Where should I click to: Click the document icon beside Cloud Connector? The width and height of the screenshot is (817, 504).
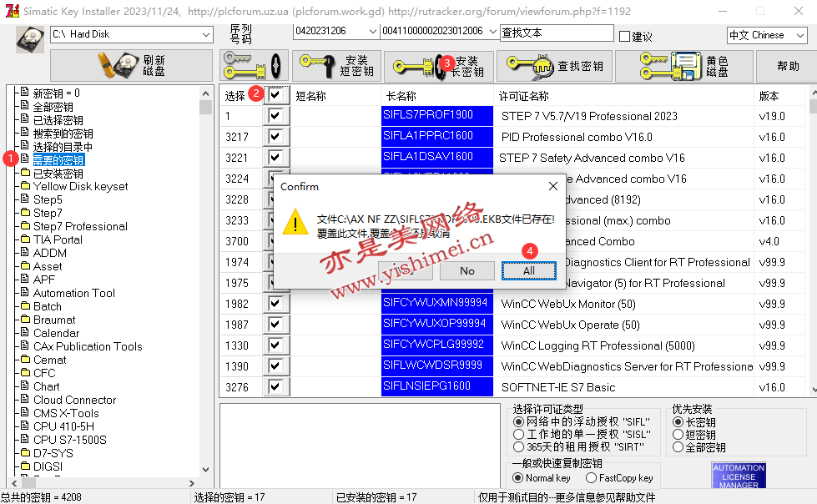click(24, 399)
